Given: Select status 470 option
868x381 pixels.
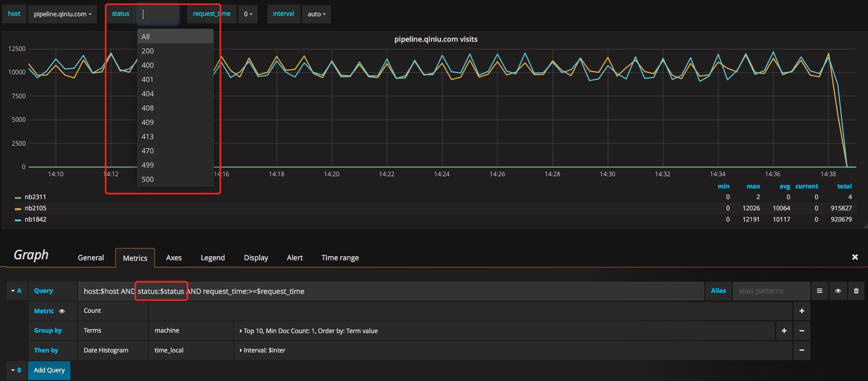Looking at the screenshot, I should tap(175, 151).
